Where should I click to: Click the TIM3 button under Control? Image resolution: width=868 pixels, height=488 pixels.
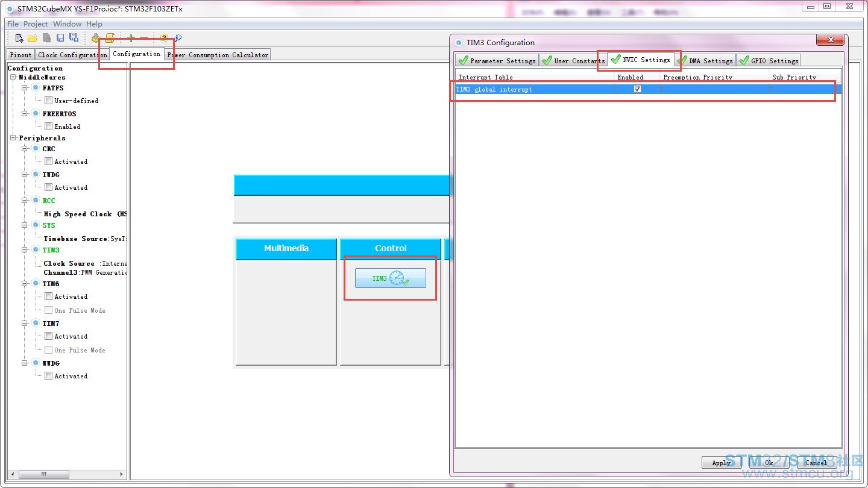(391, 278)
